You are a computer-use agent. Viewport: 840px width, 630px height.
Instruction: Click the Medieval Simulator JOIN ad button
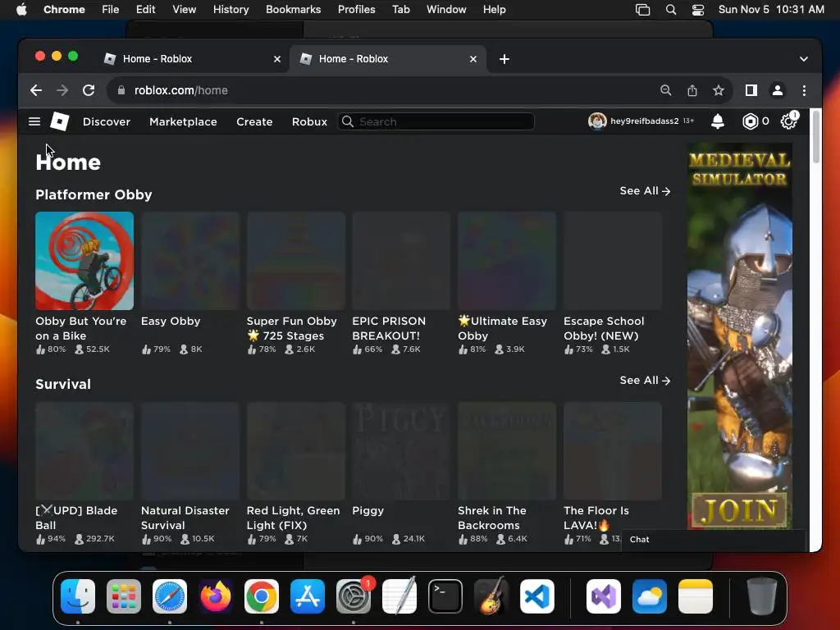click(x=740, y=510)
